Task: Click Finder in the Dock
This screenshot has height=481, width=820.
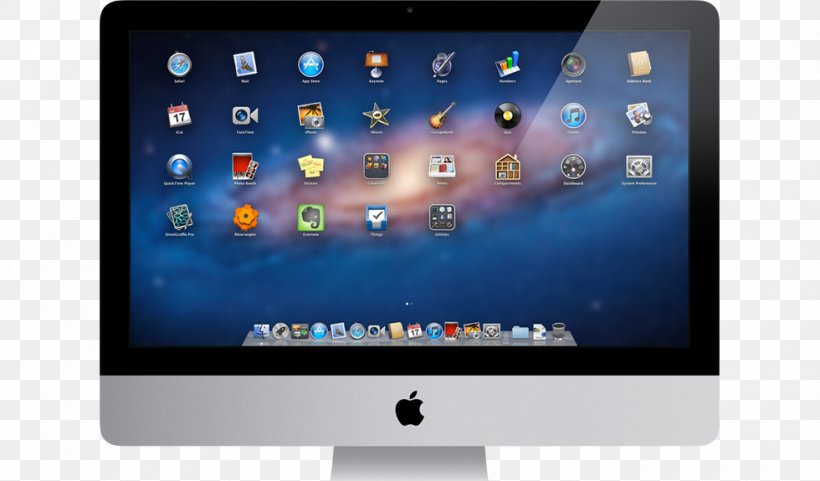Action: 261,331
